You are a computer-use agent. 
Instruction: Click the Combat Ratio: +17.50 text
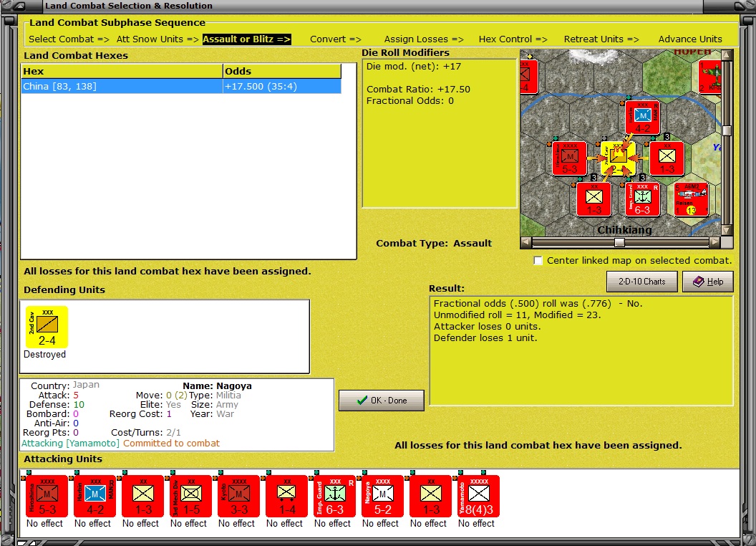pos(418,90)
